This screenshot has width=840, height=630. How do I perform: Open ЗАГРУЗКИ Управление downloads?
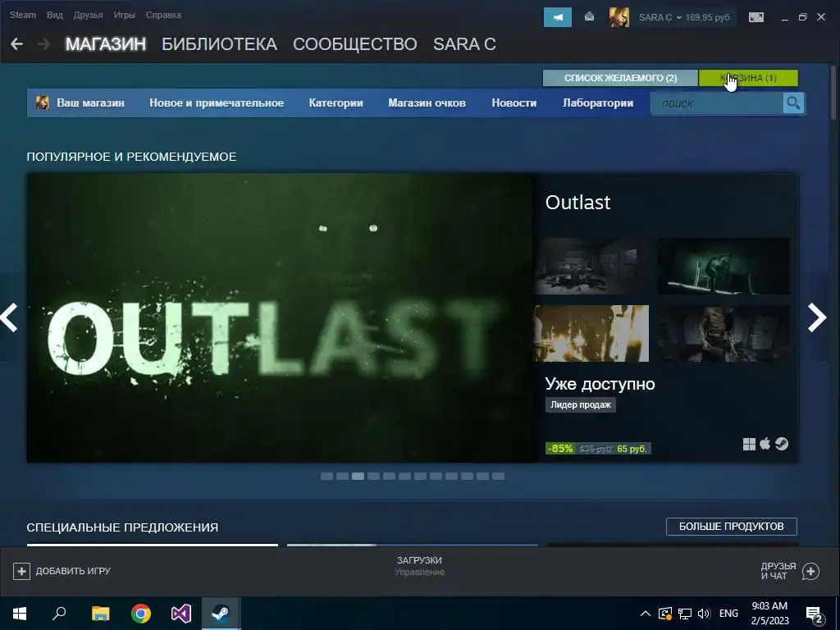click(x=419, y=566)
